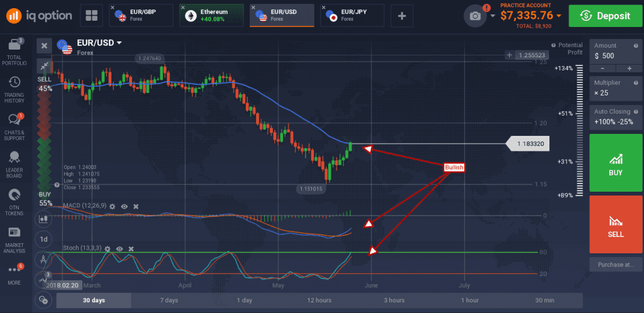Open the 1d candle interval button
The width and height of the screenshot is (644, 313).
(x=43, y=239)
